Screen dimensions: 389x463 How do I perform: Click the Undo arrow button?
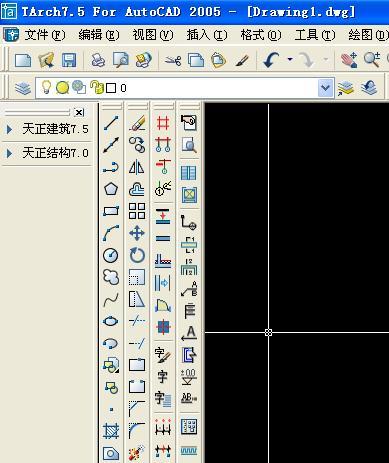point(271,60)
